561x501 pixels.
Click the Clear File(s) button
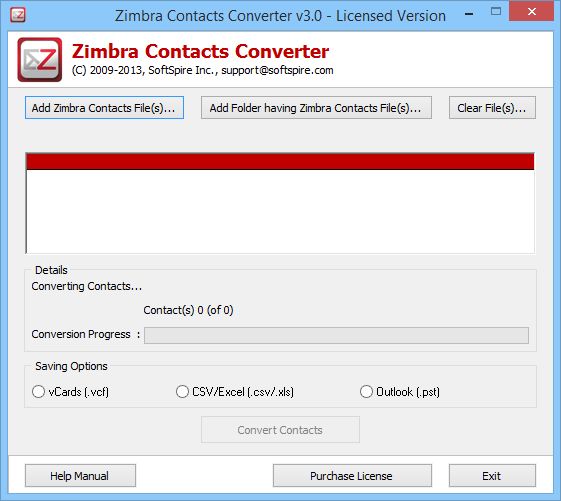[492, 108]
